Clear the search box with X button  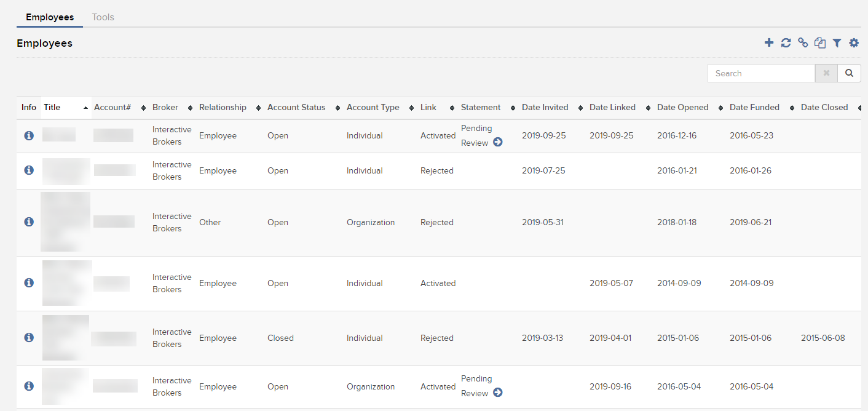point(826,73)
